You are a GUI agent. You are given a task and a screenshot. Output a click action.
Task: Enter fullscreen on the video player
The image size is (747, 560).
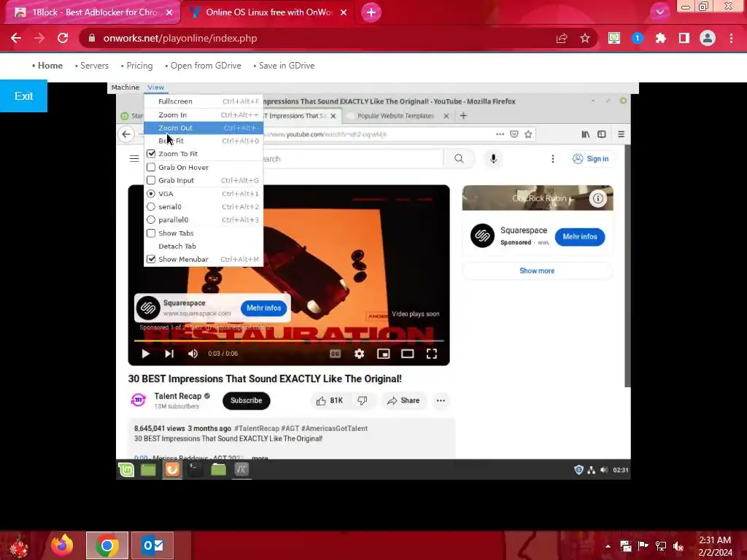click(432, 354)
